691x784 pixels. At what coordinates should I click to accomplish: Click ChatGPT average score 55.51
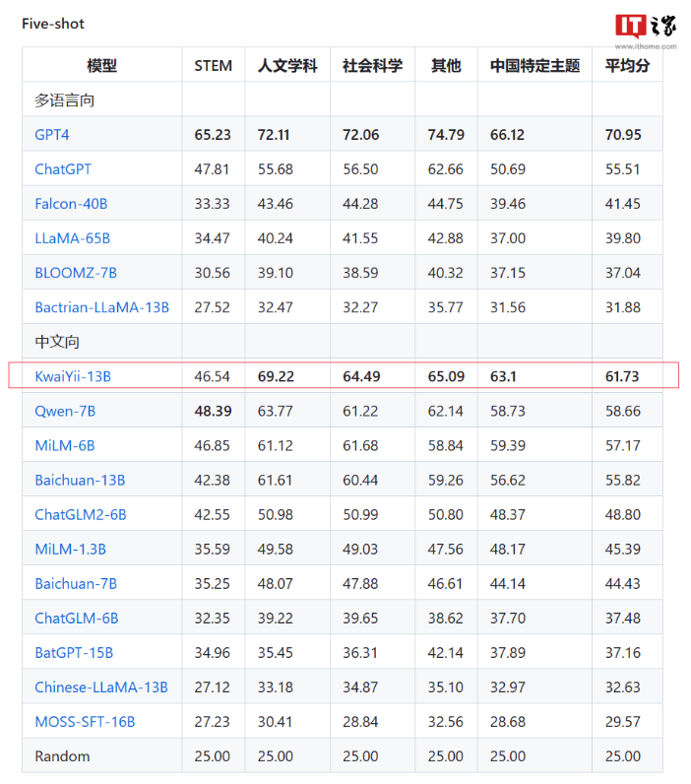tap(622, 169)
